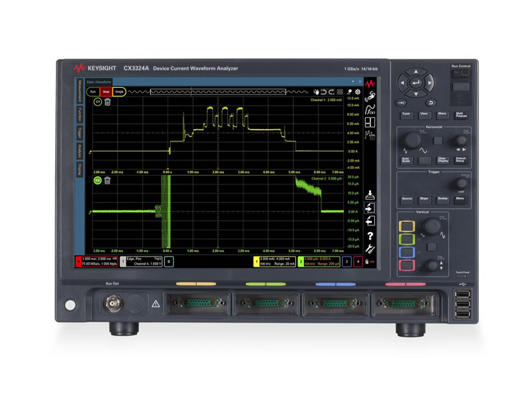The image size is (532, 399).
Task: Open the Display side tab
Action: tap(80, 170)
